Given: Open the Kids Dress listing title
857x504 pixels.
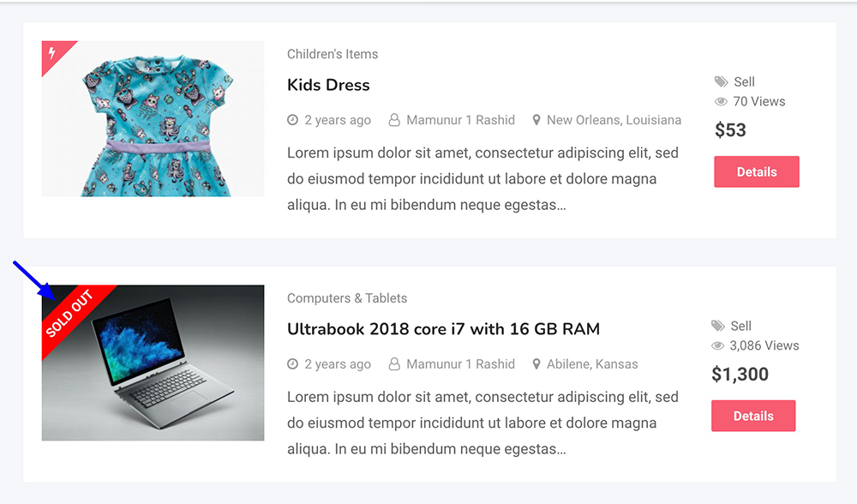Looking at the screenshot, I should tap(328, 85).
